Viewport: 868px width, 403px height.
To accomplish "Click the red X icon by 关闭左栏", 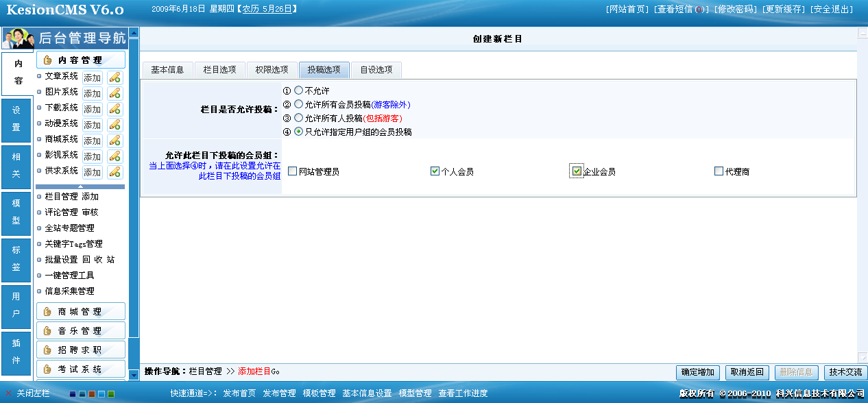I will point(8,393).
